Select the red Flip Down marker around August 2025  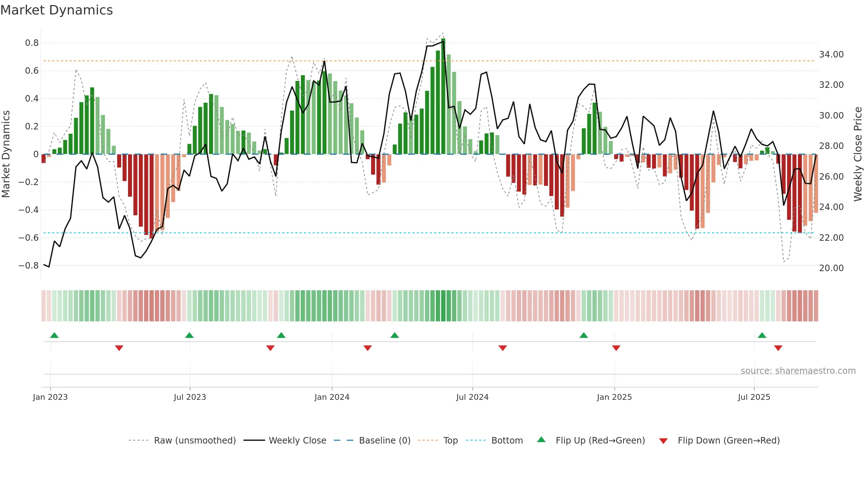pyautogui.click(x=778, y=348)
